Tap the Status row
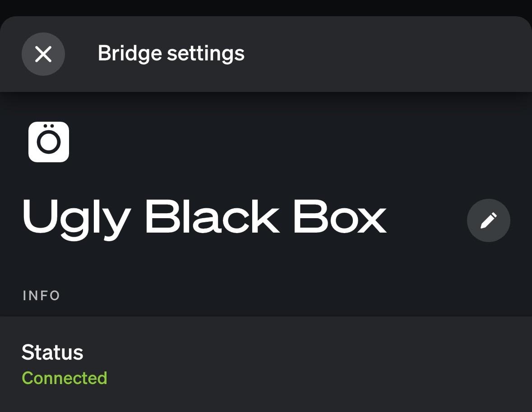 [266, 364]
